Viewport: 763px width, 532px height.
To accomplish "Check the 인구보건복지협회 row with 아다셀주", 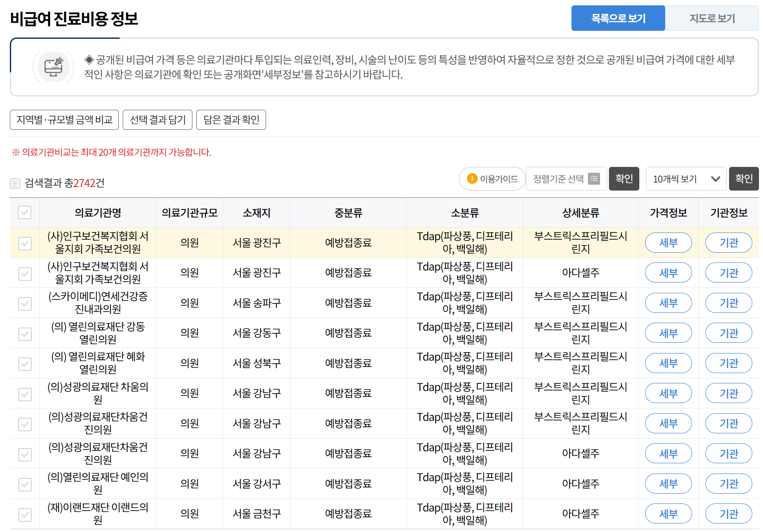I will 25,273.
